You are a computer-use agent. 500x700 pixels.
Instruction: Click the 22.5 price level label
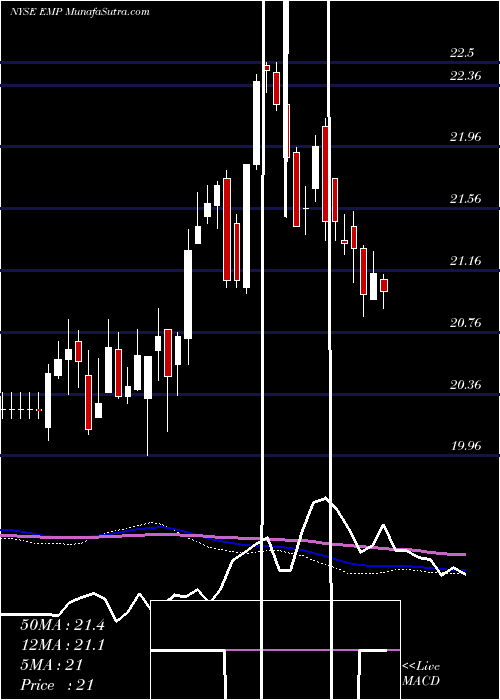pyautogui.click(x=462, y=53)
